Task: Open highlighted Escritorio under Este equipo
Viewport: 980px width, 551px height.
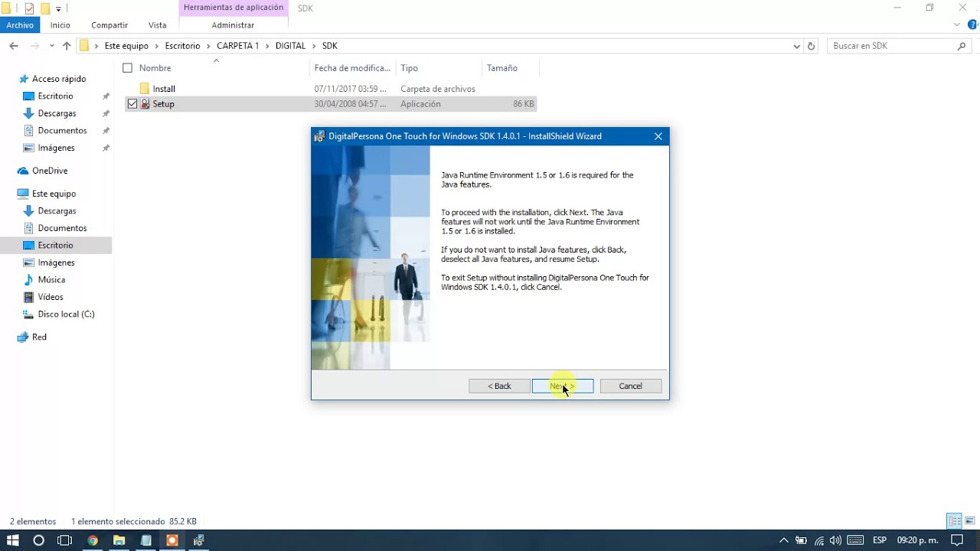Action: click(55, 246)
